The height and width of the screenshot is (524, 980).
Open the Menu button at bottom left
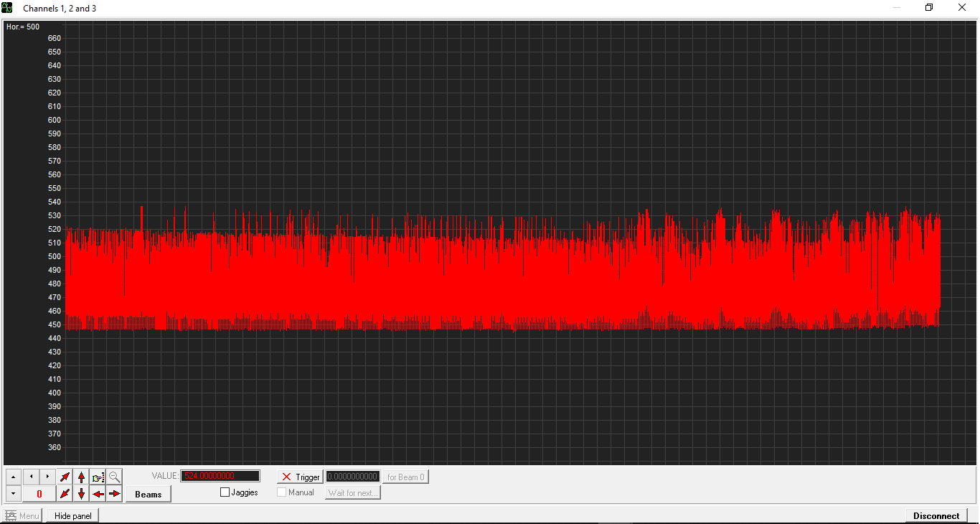(x=22, y=515)
